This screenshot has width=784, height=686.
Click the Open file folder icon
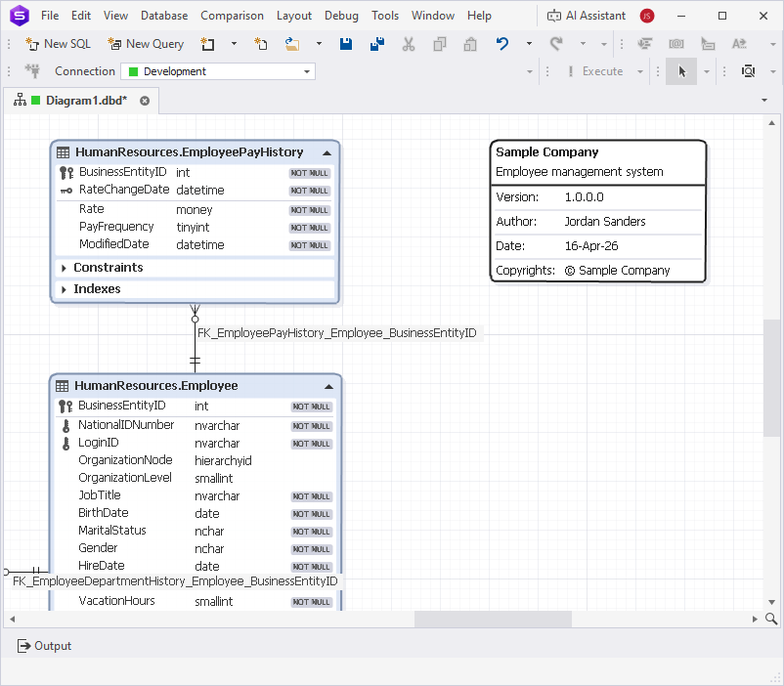click(292, 44)
